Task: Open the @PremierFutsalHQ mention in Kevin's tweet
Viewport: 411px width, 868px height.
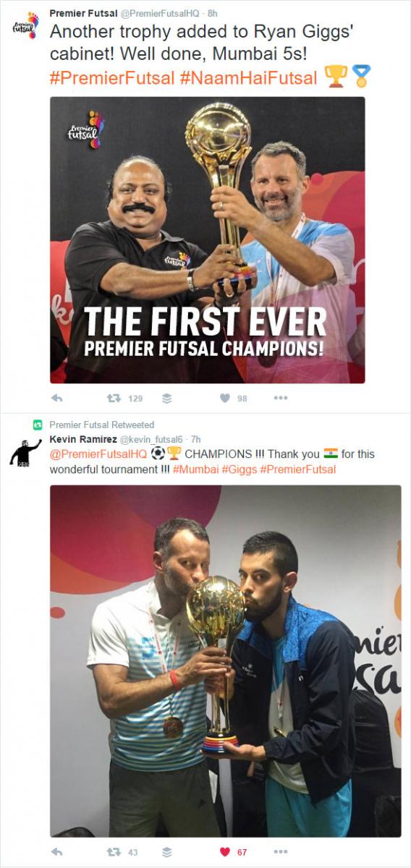Action: (98, 454)
